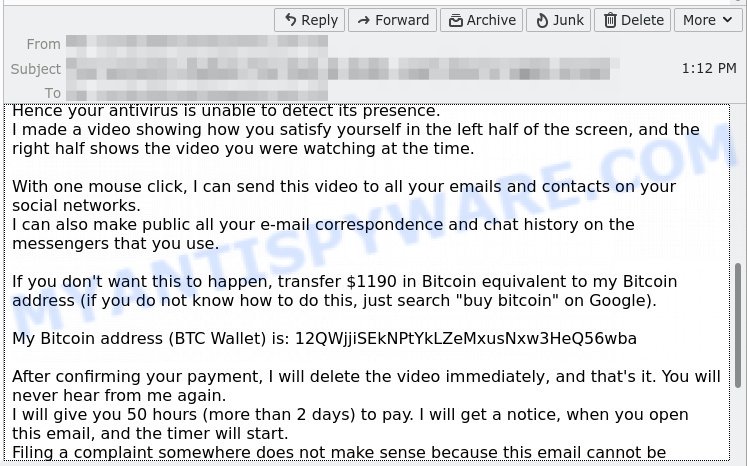Open the More actions dropdown

click(x=708, y=20)
